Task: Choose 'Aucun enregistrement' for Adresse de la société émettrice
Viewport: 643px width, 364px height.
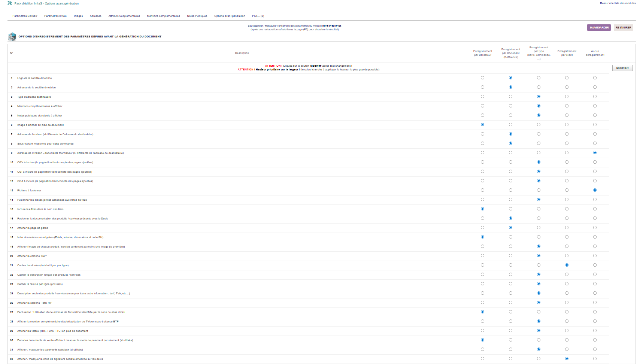Action: point(595,87)
